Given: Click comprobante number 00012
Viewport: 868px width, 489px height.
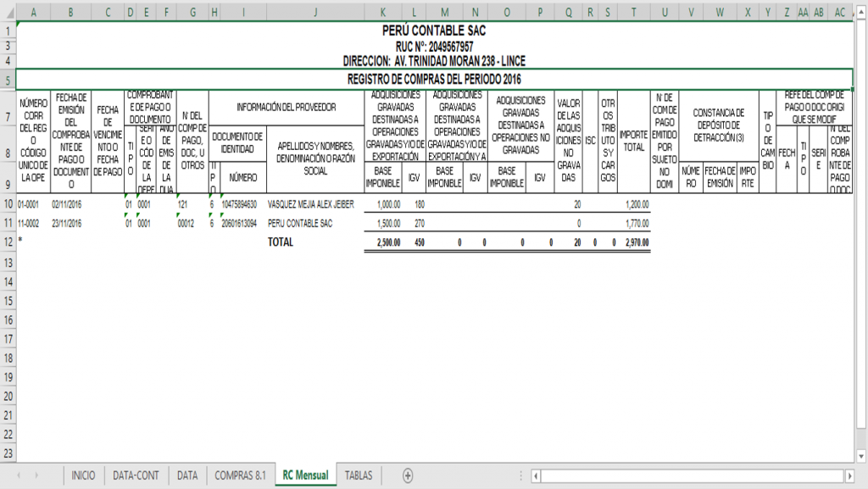Looking at the screenshot, I should [x=192, y=224].
